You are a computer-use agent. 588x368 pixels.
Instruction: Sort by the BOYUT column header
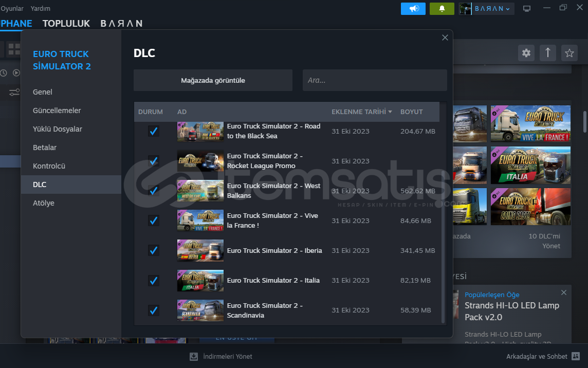tap(411, 112)
